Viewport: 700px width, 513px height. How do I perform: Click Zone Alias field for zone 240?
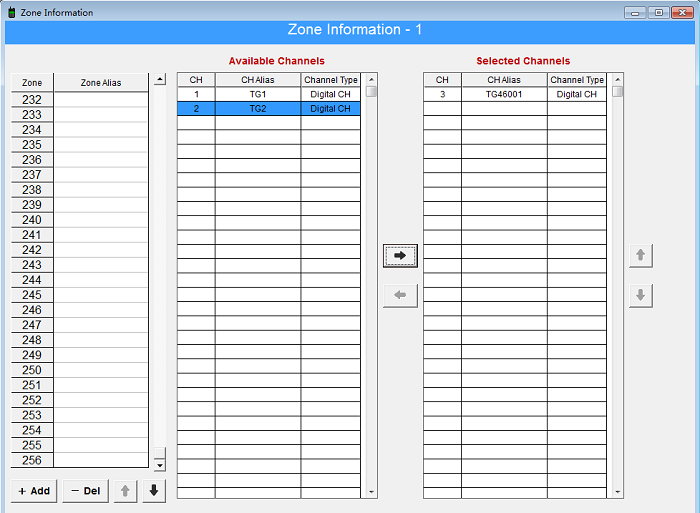tap(100, 220)
